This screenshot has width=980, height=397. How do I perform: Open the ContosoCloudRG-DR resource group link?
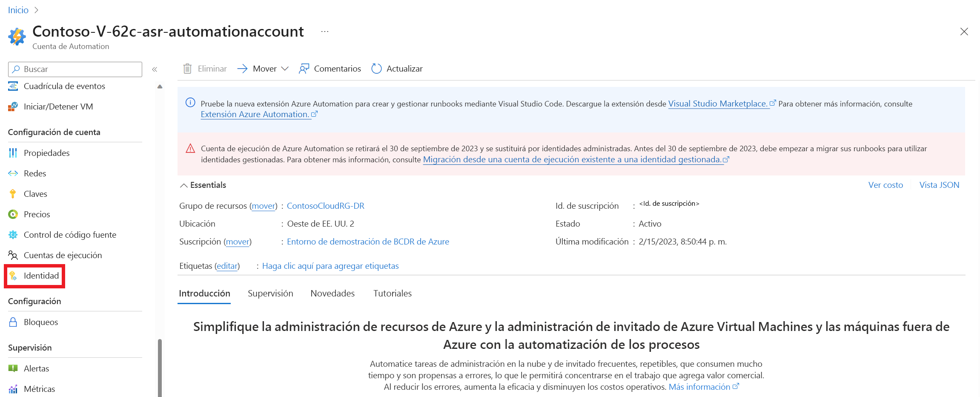[326, 206]
